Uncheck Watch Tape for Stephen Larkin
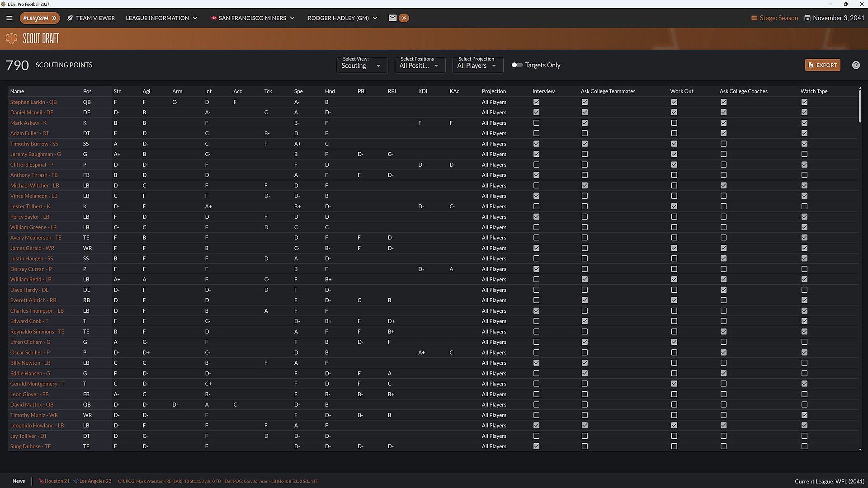This screenshot has height=488, width=868. [x=804, y=102]
